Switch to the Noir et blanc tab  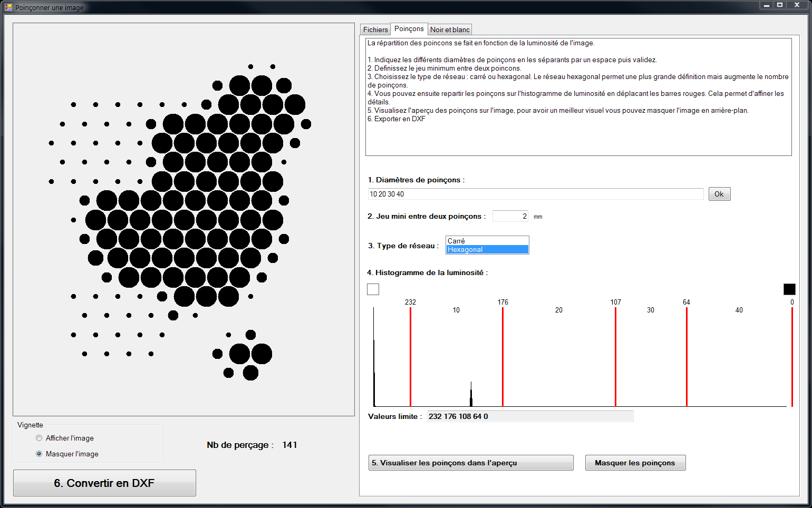pyautogui.click(x=449, y=30)
